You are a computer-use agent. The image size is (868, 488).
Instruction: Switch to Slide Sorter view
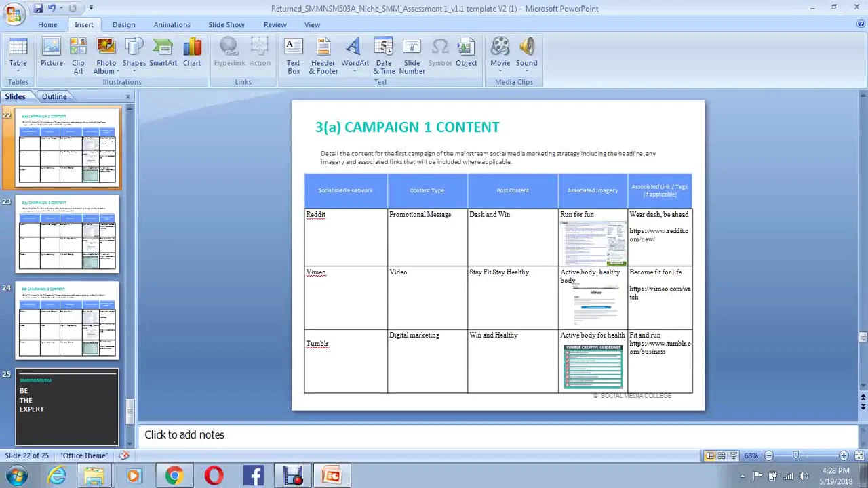point(722,455)
